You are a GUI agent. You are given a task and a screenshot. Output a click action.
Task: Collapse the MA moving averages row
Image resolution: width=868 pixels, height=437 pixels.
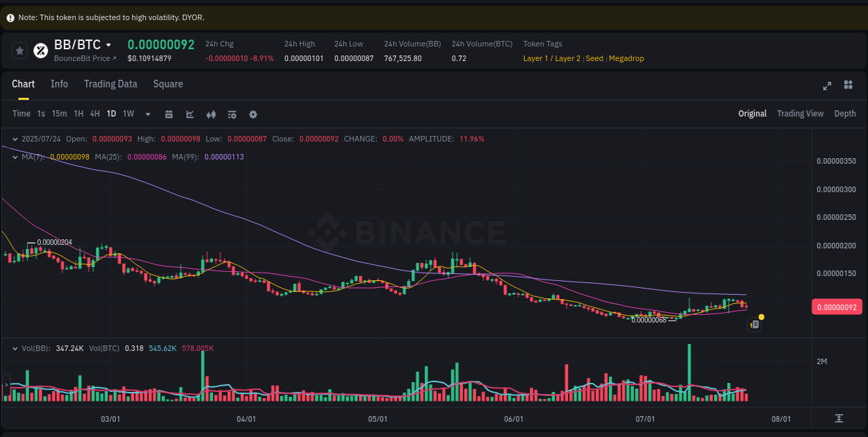15,157
